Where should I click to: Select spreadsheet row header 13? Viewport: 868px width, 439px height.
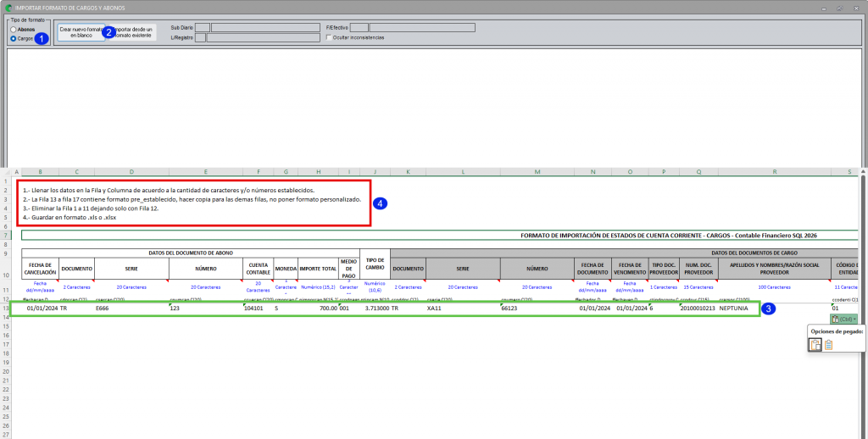point(6,308)
